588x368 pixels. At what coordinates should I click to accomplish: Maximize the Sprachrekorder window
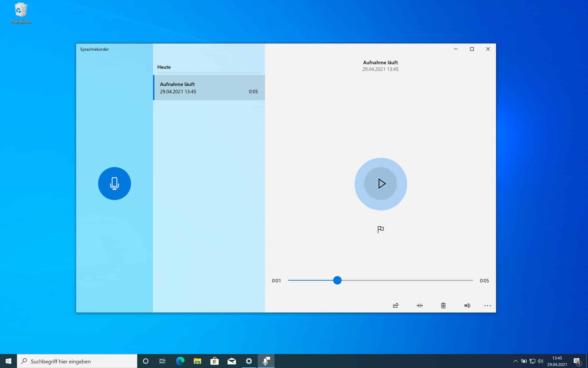point(472,49)
